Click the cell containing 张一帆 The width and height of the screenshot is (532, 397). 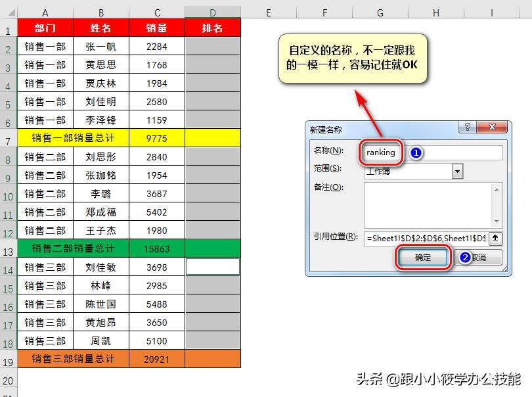pyautogui.click(x=100, y=46)
